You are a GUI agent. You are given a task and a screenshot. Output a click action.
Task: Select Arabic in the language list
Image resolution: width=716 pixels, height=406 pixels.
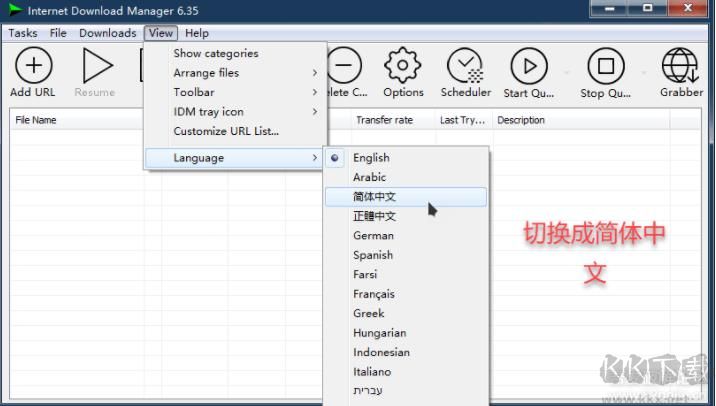369,177
